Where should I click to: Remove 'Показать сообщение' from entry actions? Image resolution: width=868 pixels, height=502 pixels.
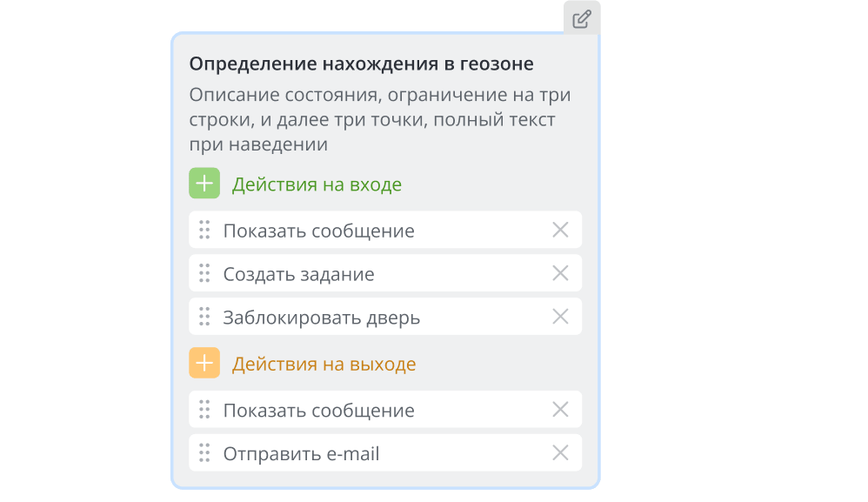pos(562,230)
